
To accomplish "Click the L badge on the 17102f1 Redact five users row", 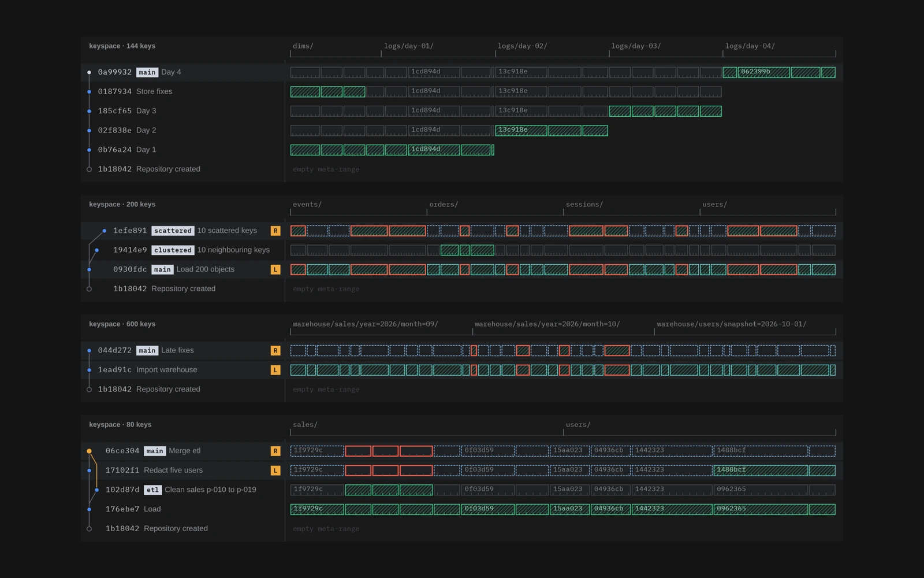I will [275, 470].
